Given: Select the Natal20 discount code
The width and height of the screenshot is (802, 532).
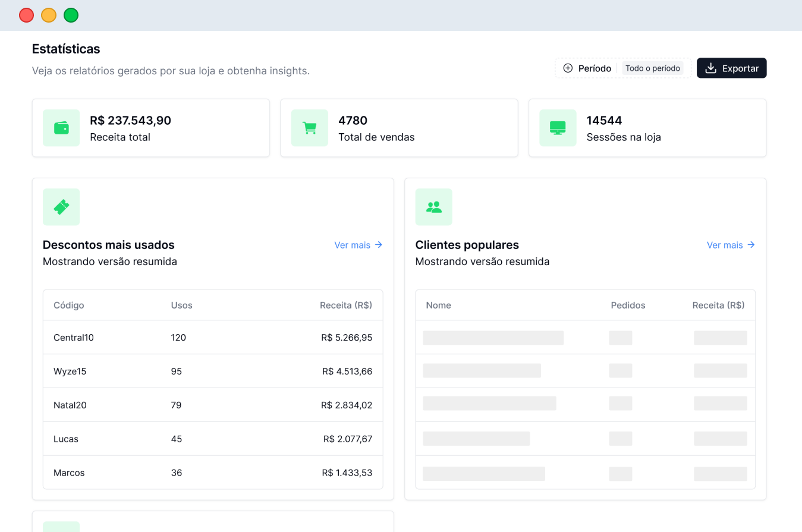Looking at the screenshot, I should (70, 405).
